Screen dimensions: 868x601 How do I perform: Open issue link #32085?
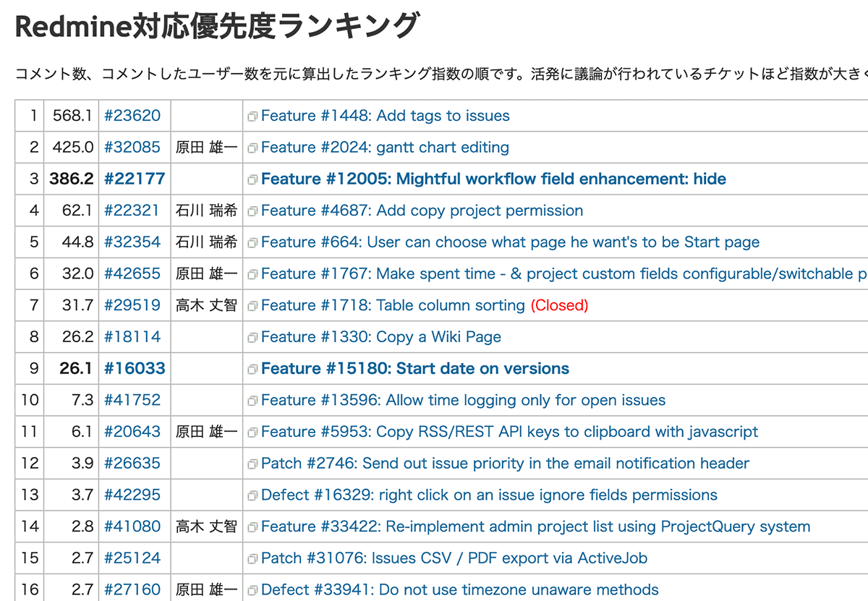pos(132,148)
